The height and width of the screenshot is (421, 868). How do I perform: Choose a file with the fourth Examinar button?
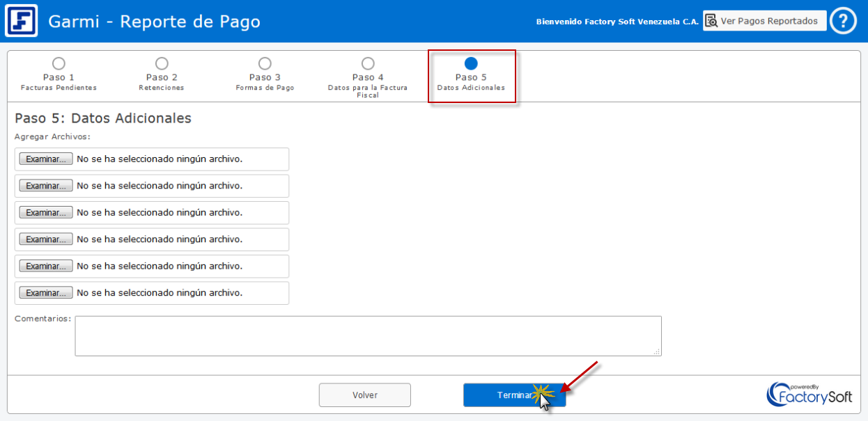pos(45,239)
